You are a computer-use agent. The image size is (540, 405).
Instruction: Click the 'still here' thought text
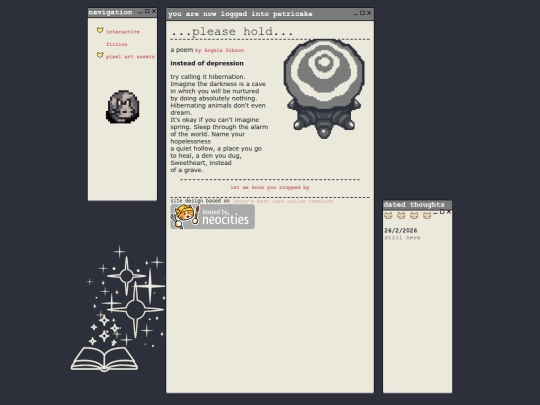click(x=402, y=238)
